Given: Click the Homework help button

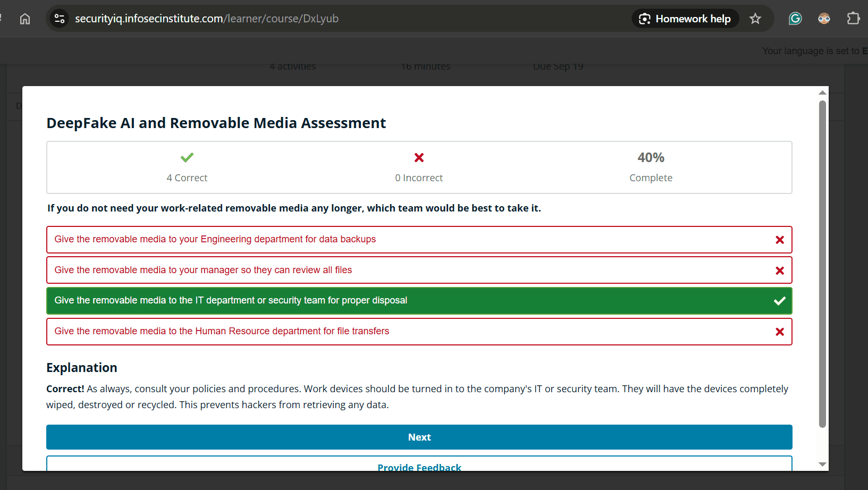Looking at the screenshot, I should click(x=685, y=19).
